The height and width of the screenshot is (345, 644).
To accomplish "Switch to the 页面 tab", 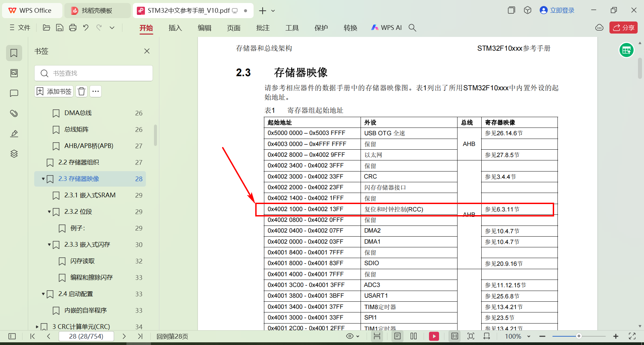I will click(233, 28).
